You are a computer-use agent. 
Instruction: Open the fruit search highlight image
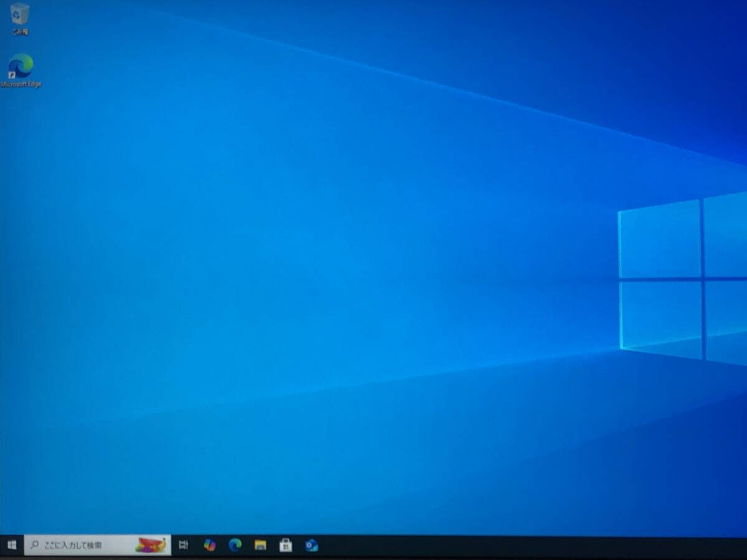[x=151, y=546]
